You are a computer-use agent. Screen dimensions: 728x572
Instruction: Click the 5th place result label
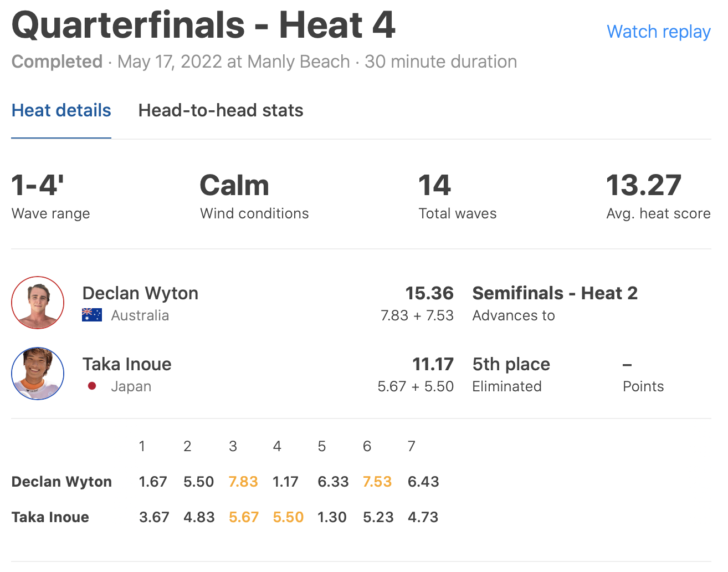[511, 364]
